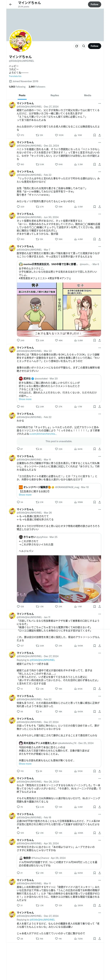Bookmark the Mar 7 post about medical school
Viewport: 110px width, 980px height.
(95, 341)
